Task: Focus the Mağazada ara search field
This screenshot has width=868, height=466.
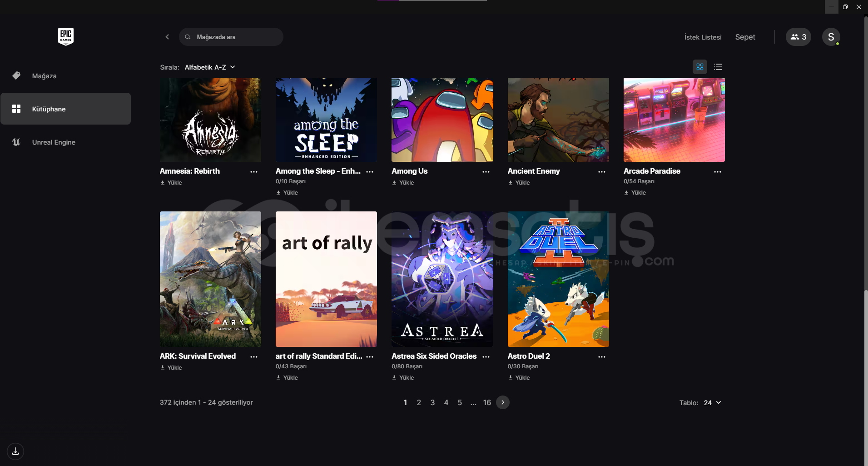Action: pyautogui.click(x=231, y=37)
